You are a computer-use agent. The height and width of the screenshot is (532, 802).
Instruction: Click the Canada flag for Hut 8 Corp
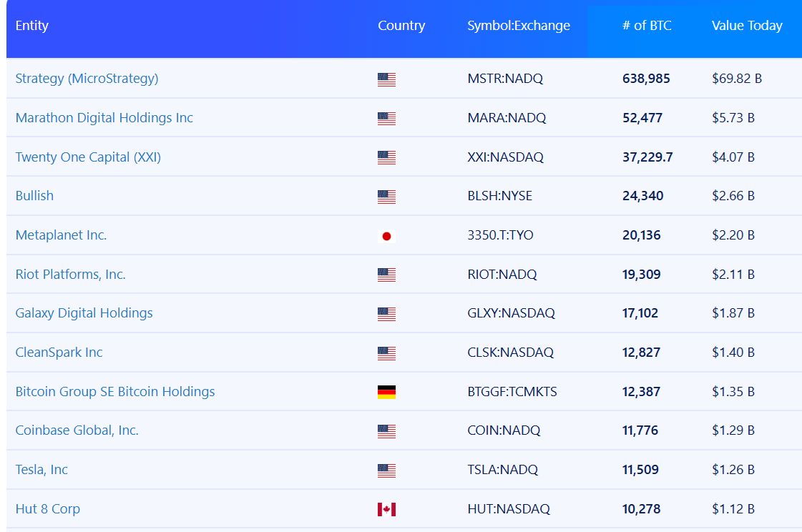(x=386, y=508)
